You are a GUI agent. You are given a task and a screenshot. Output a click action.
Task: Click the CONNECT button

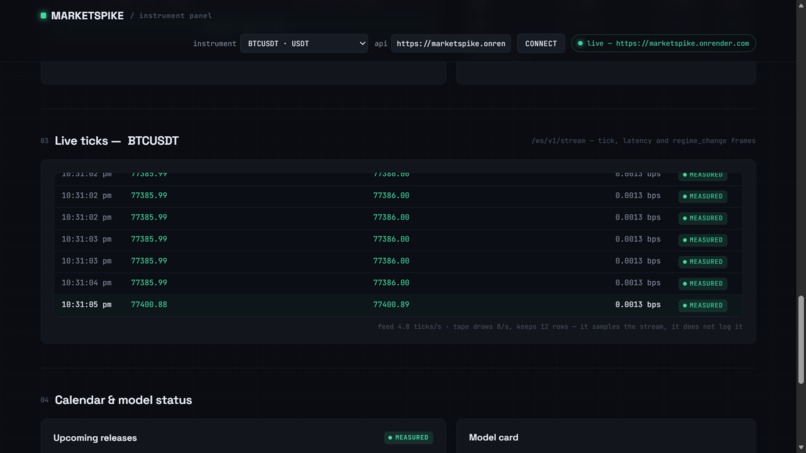pyautogui.click(x=541, y=43)
